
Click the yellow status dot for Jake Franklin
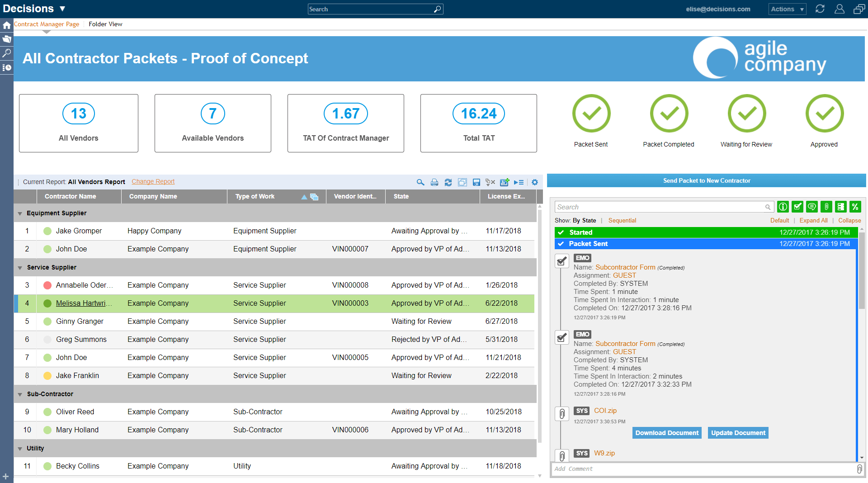pyautogui.click(x=47, y=376)
